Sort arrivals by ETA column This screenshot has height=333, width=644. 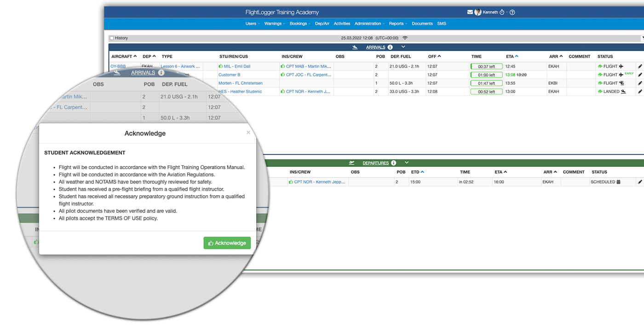pyautogui.click(x=512, y=56)
